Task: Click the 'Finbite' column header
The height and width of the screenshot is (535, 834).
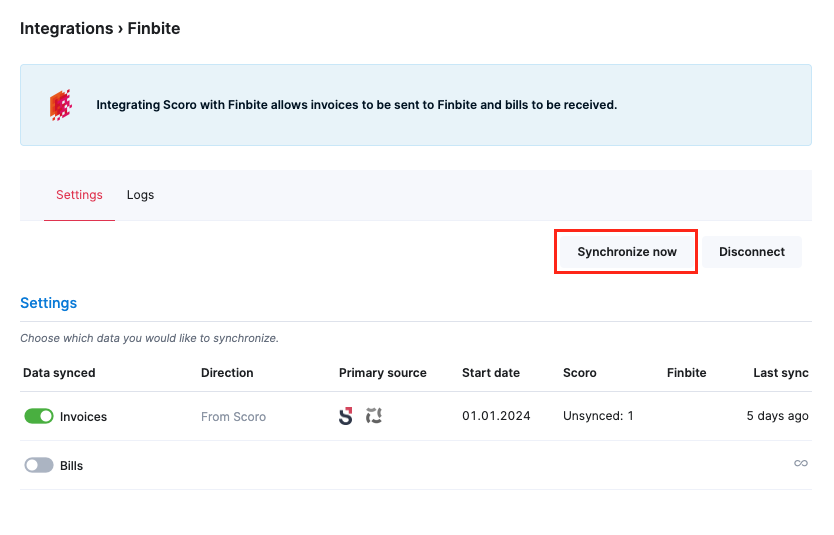Action: pyautogui.click(x=686, y=373)
